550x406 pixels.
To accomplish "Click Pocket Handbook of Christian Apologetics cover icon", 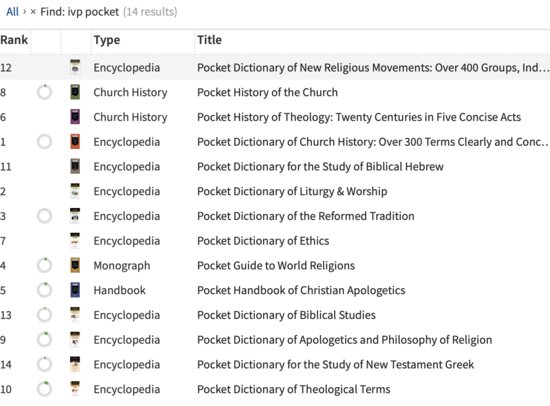I will click(75, 290).
